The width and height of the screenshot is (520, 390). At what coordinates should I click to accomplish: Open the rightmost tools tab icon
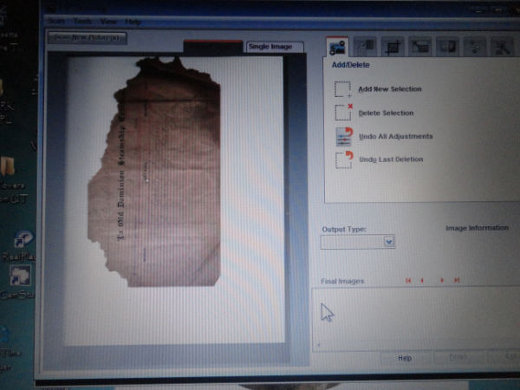click(502, 47)
